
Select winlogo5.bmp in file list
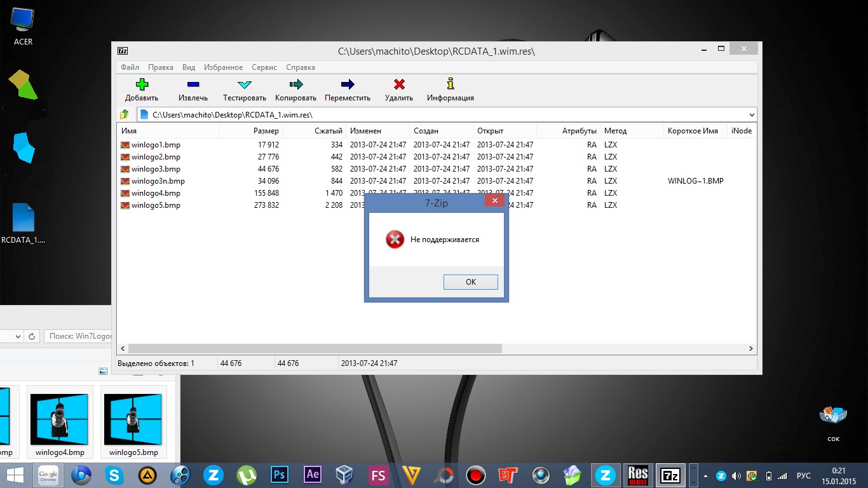point(156,205)
